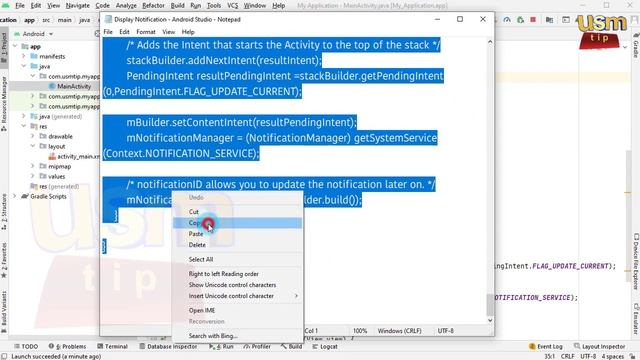Open the Favorites side tab
This screenshot has width=640, height=360.
[x=4, y=260]
